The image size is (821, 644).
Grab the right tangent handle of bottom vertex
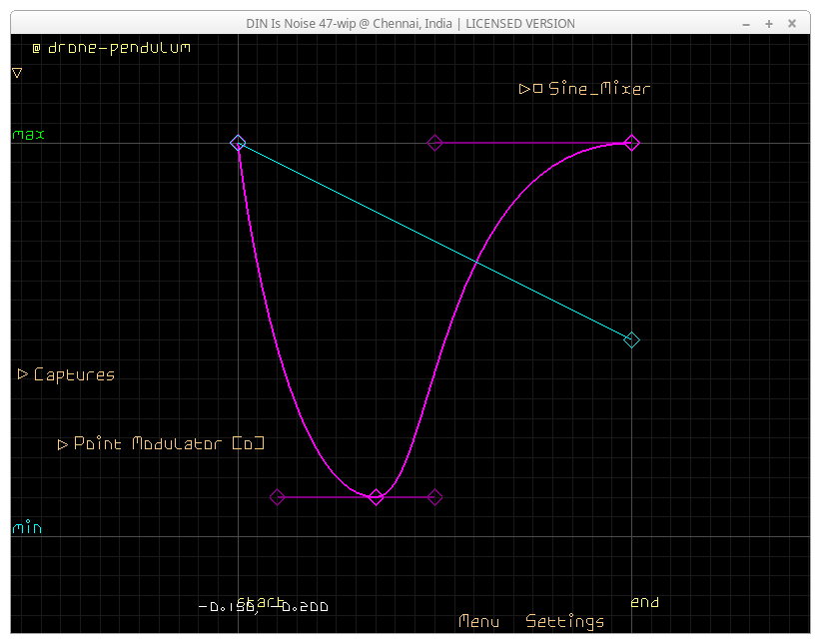tap(434, 497)
